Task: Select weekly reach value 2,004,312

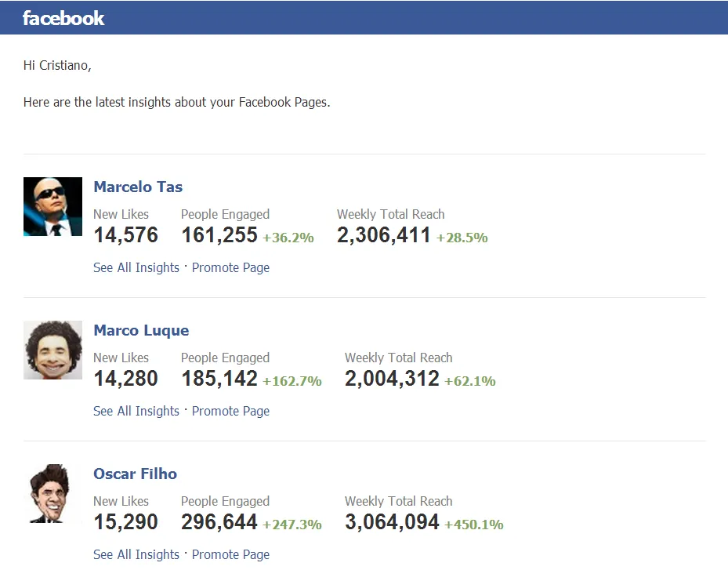Action: coord(392,379)
